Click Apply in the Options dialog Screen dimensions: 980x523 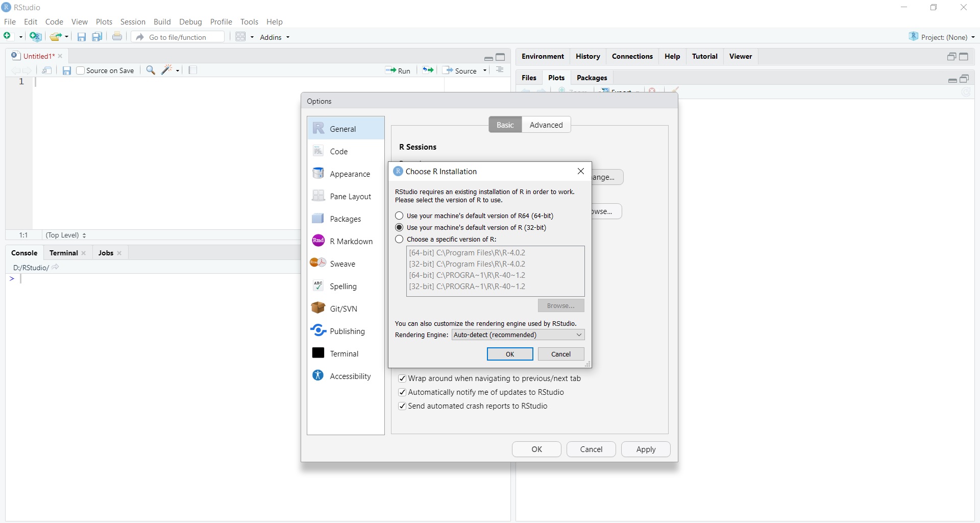click(645, 449)
